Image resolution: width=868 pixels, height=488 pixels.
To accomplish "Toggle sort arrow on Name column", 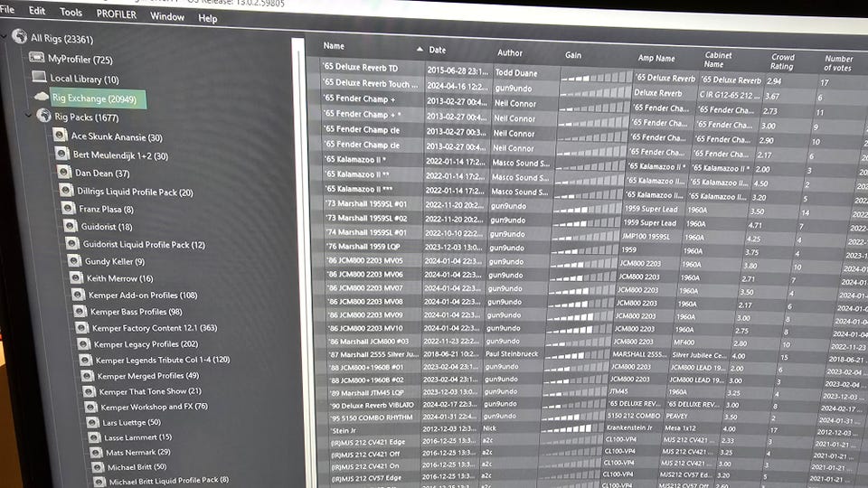I will 420,49.
